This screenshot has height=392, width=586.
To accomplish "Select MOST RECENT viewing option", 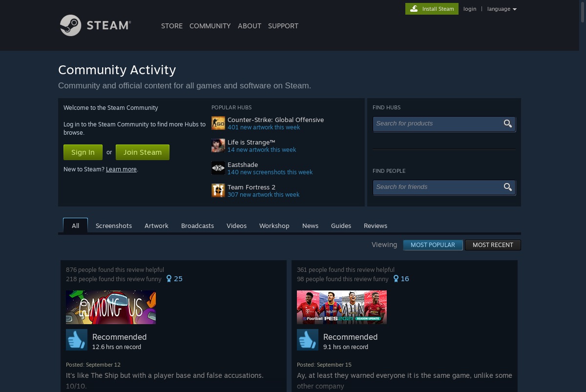I will tap(493, 245).
